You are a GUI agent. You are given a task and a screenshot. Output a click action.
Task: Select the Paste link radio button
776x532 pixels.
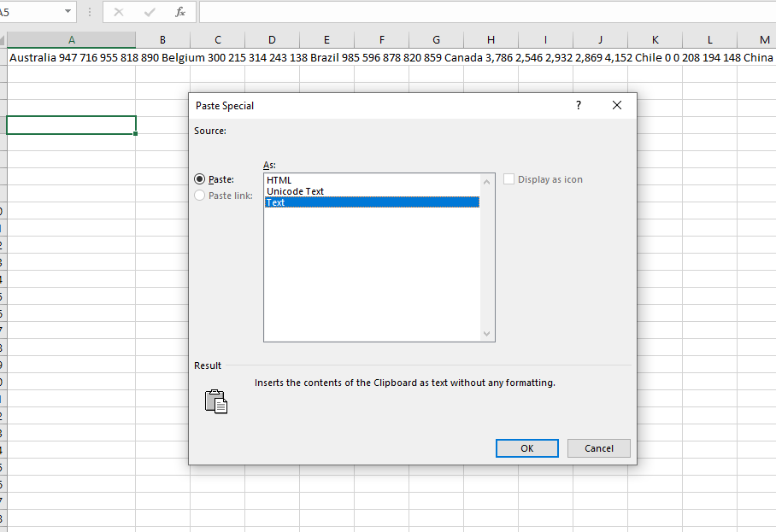[x=199, y=195]
